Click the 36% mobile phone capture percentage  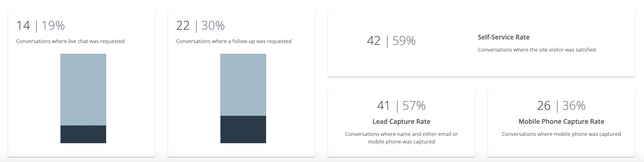click(574, 106)
